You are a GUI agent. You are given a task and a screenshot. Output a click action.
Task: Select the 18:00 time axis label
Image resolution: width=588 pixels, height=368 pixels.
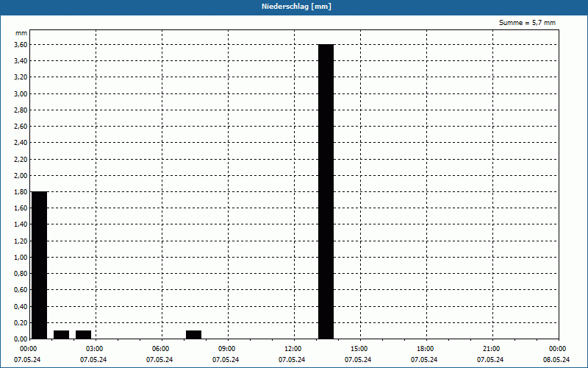click(x=425, y=349)
